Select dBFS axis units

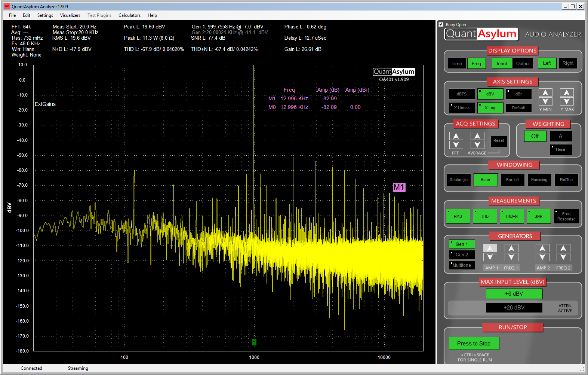tap(462, 94)
